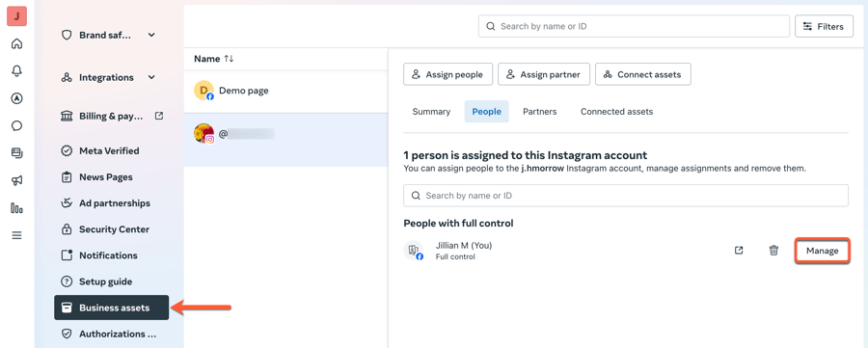This screenshot has height=348, width=868.
Task: Click the Manage button for Jillian M
Action: 822,251
